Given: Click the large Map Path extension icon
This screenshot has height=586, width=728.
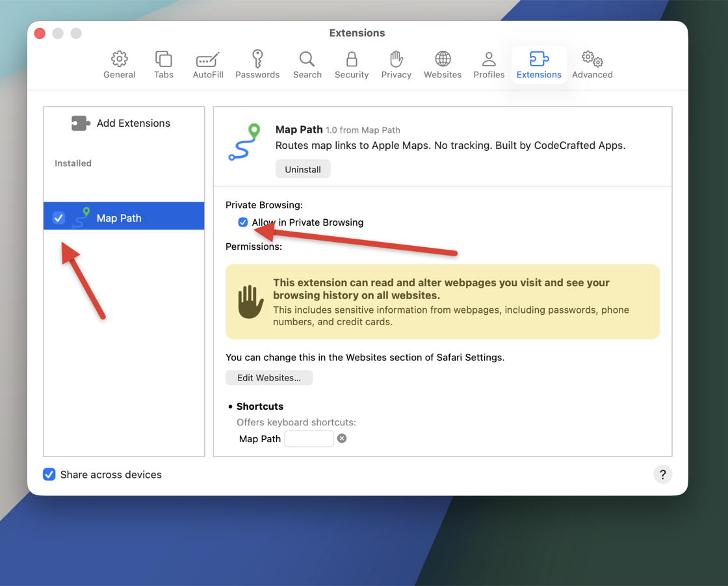Looking at the screenshot, I should tap(244, 142).
